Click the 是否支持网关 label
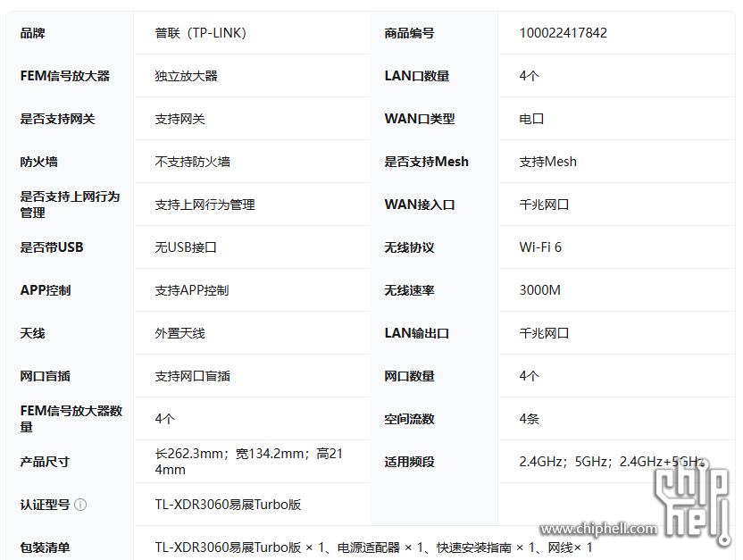743x560 pixels. pyautogui.click(x=57, y=119)
